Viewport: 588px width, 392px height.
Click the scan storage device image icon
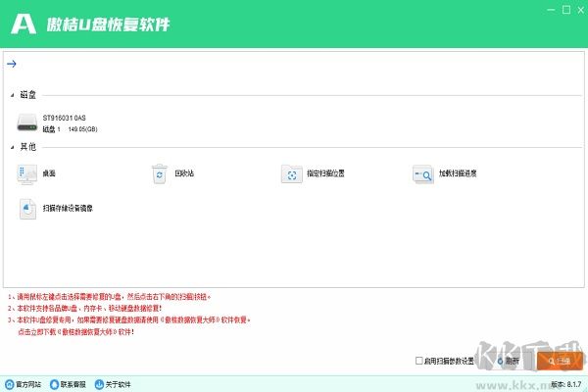point(27,209)
